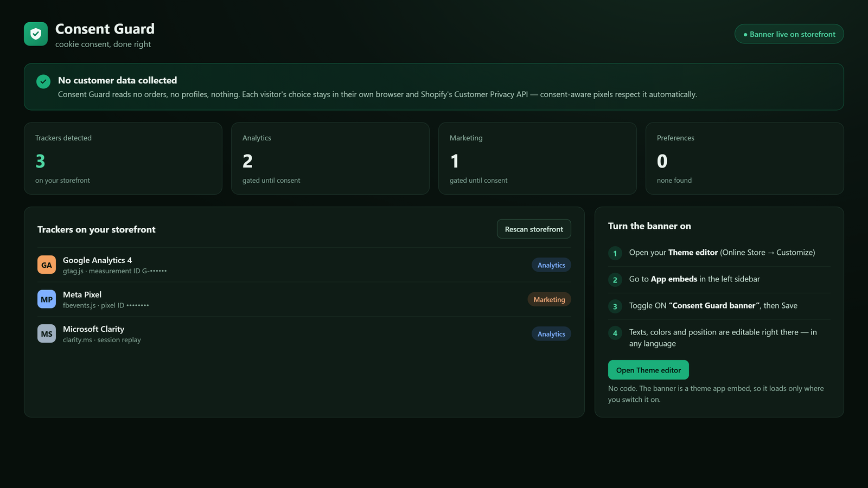Click the MS icon for Microsoft Clarity
Screen dimensions: 868x488
47,333
